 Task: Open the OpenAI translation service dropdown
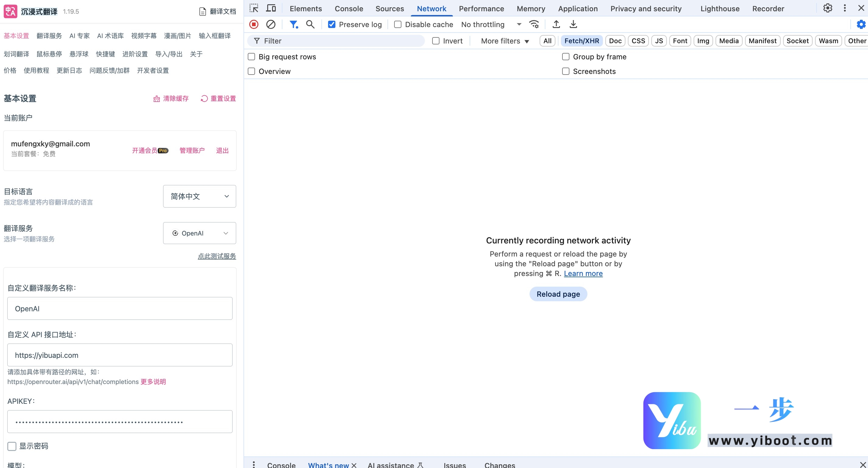coord(199,233)
